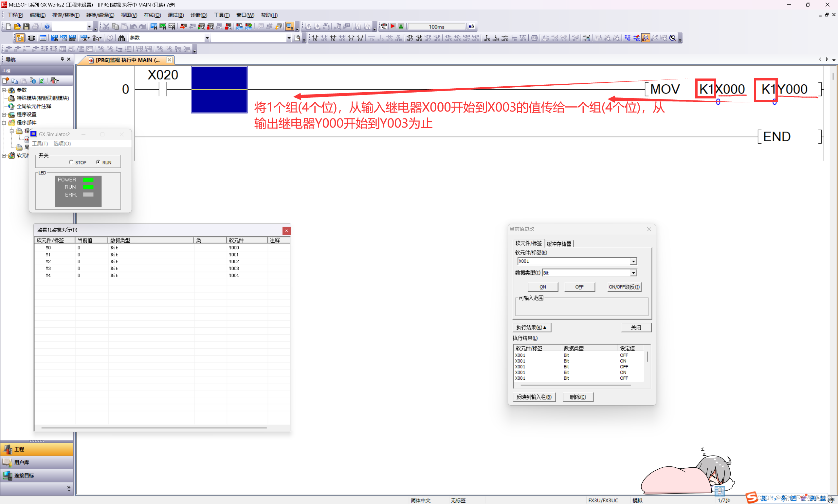Click the Open project folder icon
Screen dimensions: 838x504
click(17, 26)
